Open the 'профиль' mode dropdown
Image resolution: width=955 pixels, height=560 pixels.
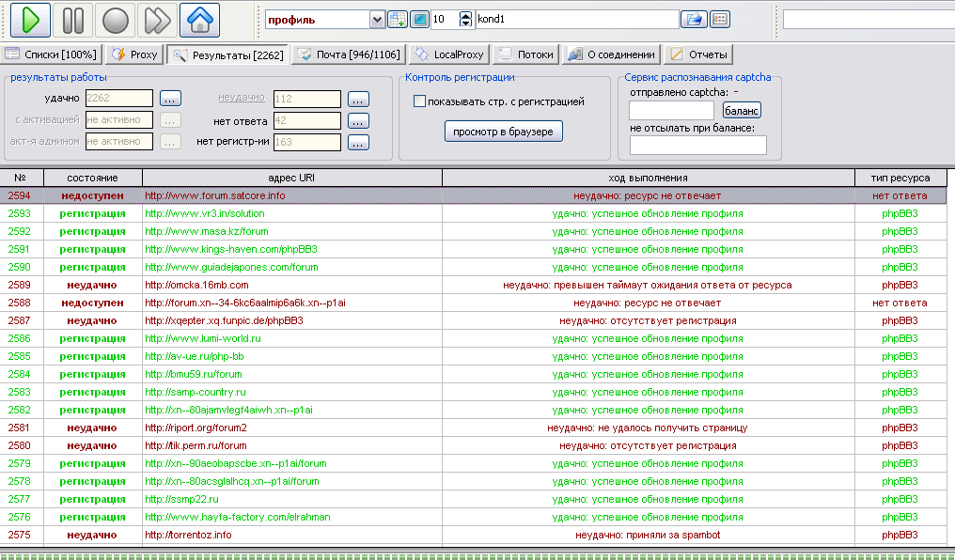click(377, 20)
